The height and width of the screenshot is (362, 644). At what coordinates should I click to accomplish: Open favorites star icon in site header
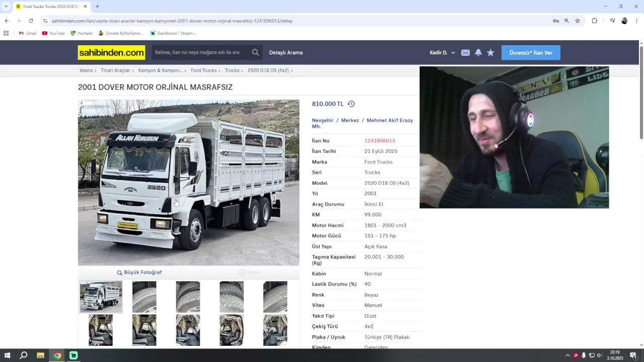[491, 52]
